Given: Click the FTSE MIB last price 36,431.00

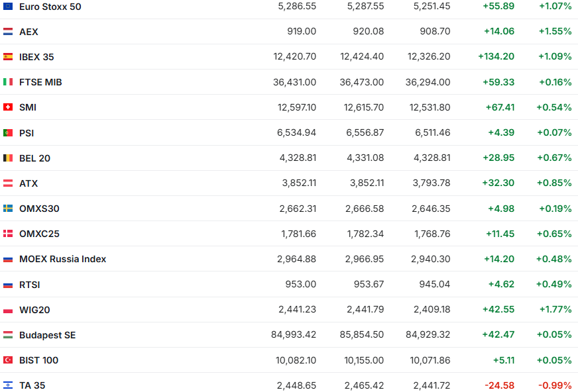Looking at the screenshot, I should [x=294, y=82].
